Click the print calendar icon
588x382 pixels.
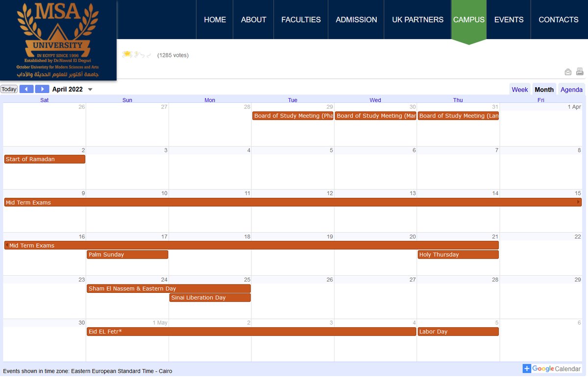coord(580,72)
